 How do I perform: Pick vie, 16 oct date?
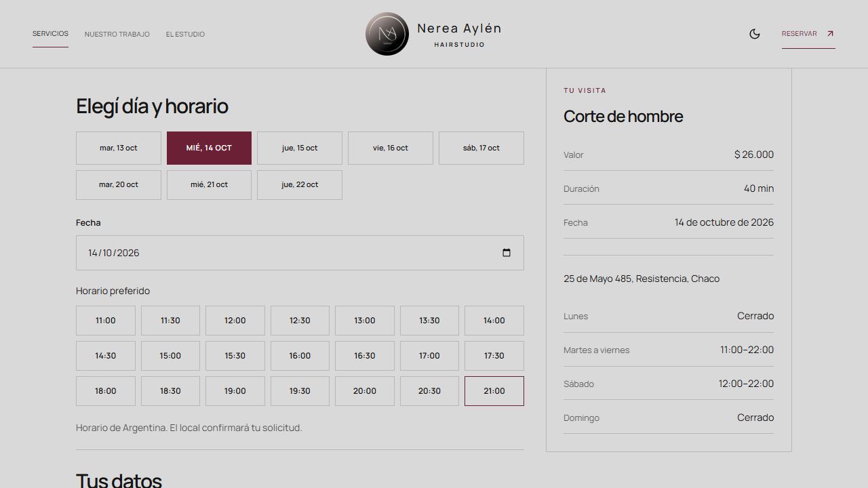pyautogui.click(x=391, y=148)
